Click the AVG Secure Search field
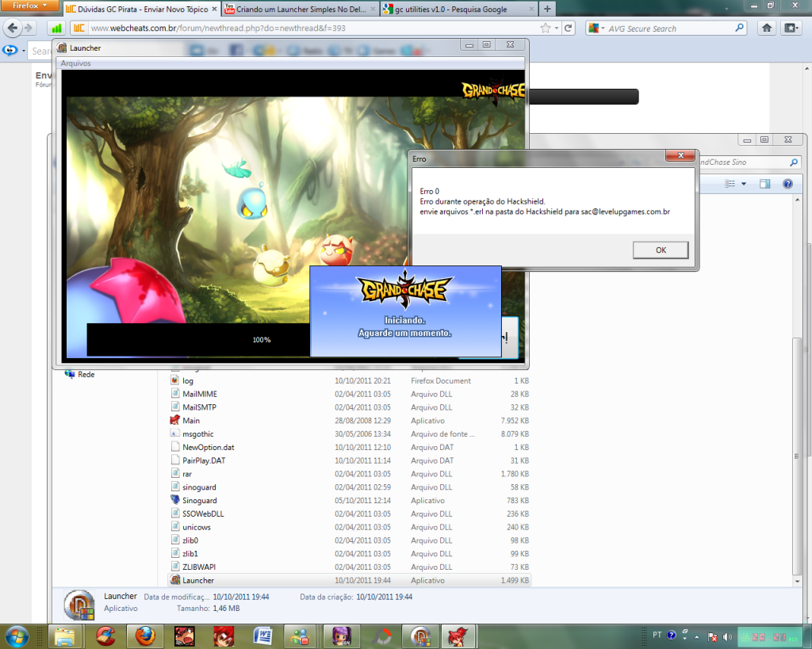This screenshot has width=812, height=649. pyautogui.click(x=674, y=28)
